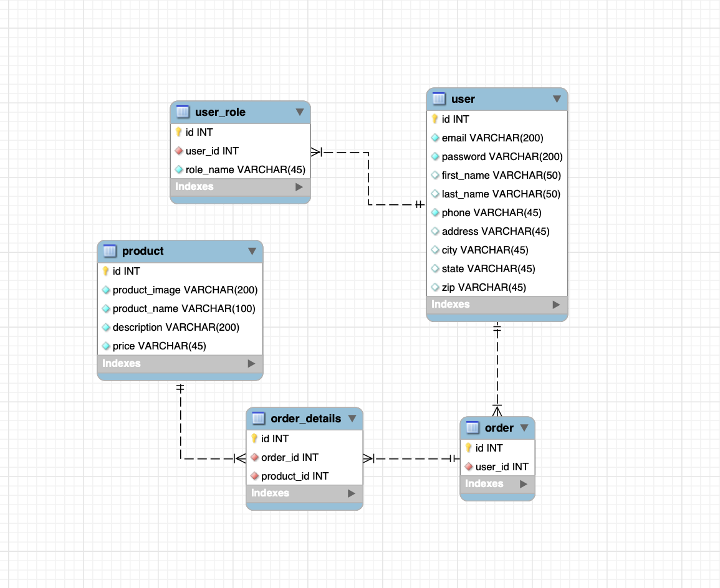Click diamond icon beside email column

click(435, 138)
